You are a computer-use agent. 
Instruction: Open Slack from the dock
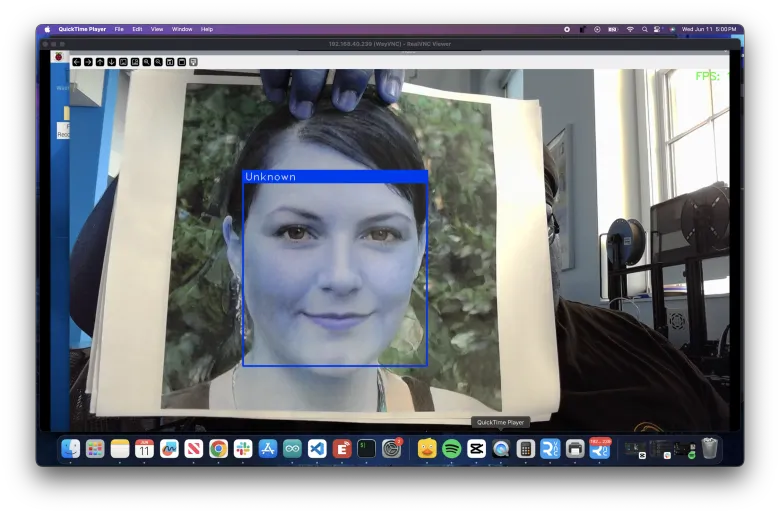[x=243, y=449]
